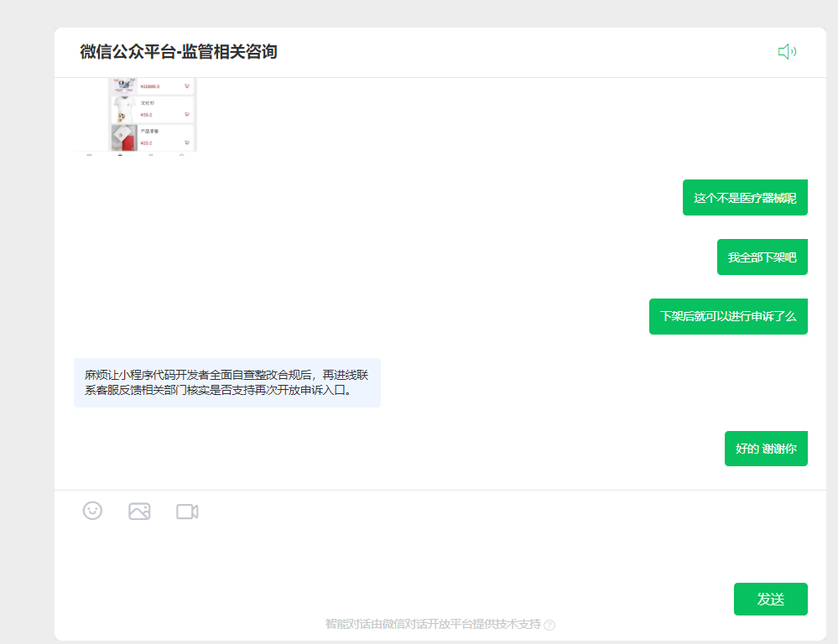
Task: Attach an image via picture icon
Action: (x=139, y=512)
